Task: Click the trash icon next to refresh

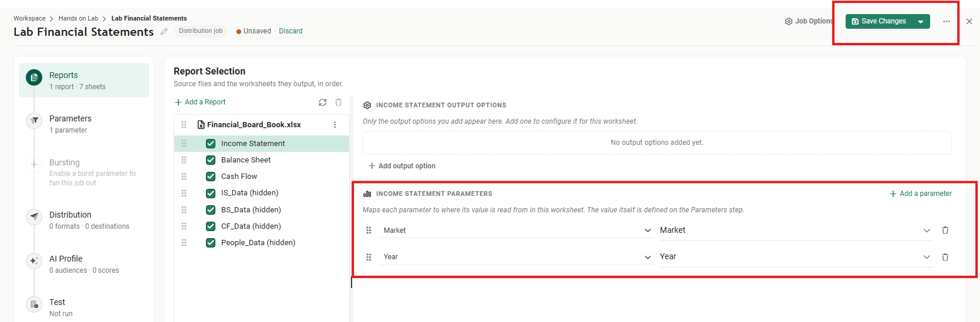Action: point(339,102)
